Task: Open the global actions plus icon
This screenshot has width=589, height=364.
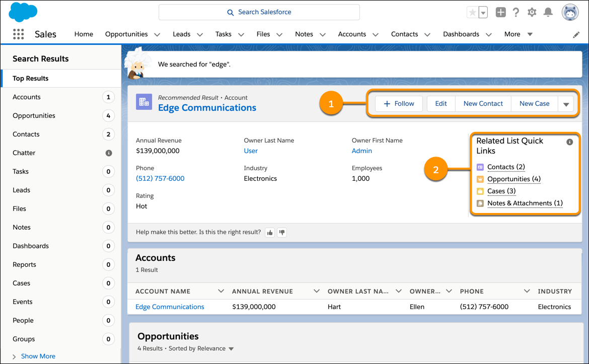Action: (x=500, y=13)
